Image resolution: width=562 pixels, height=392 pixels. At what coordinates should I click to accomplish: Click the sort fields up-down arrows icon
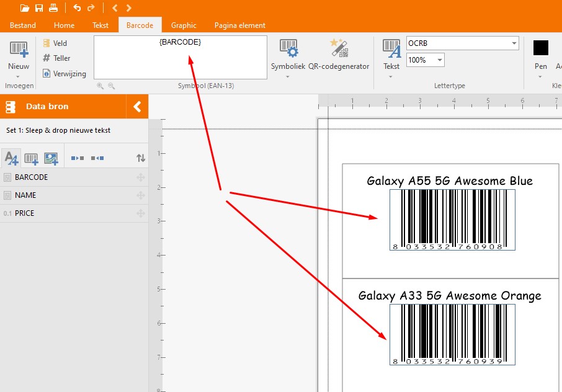click(x=141, y=159)
